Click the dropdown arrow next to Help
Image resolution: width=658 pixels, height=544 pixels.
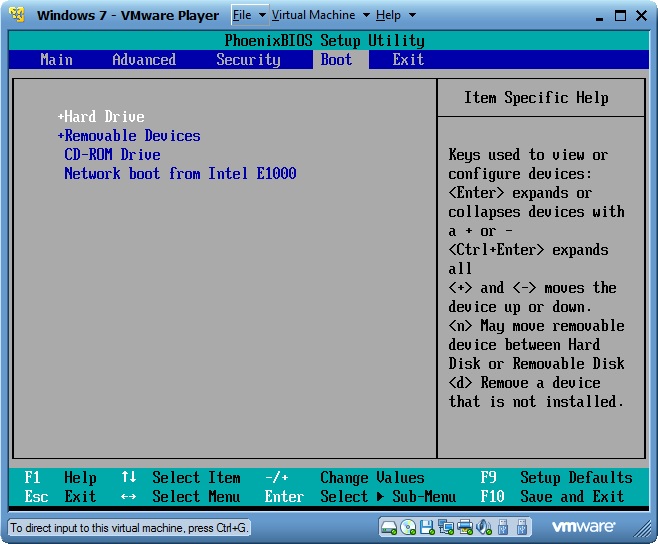coord(413,15)
